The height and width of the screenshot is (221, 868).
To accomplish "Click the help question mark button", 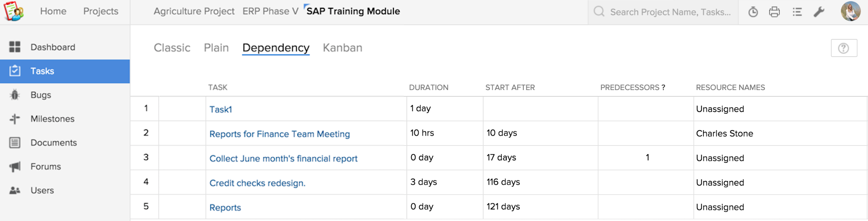I will tap(844, 48).
